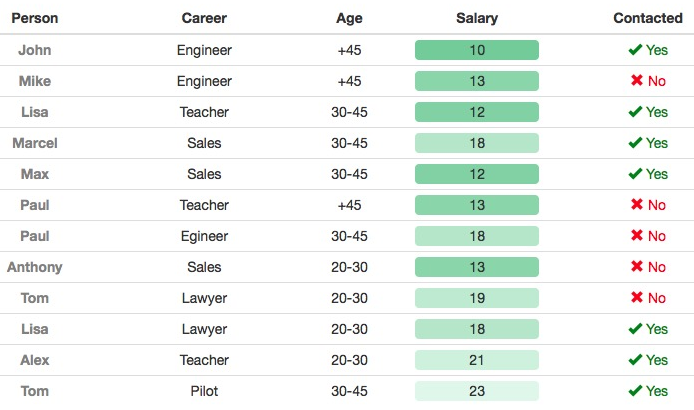The image size is (694, 410).
Task: Click John's salary bar showing 10
Action: click(x=477, y=50)
